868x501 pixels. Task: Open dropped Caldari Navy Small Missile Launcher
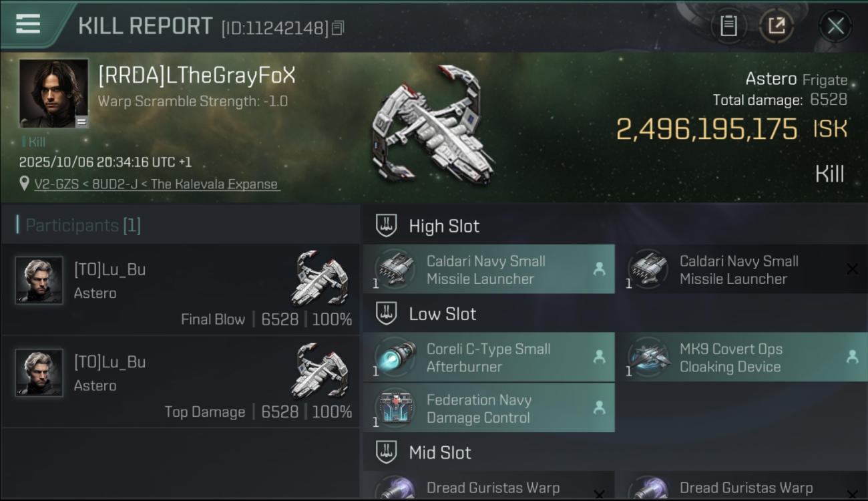coord(489,269)
